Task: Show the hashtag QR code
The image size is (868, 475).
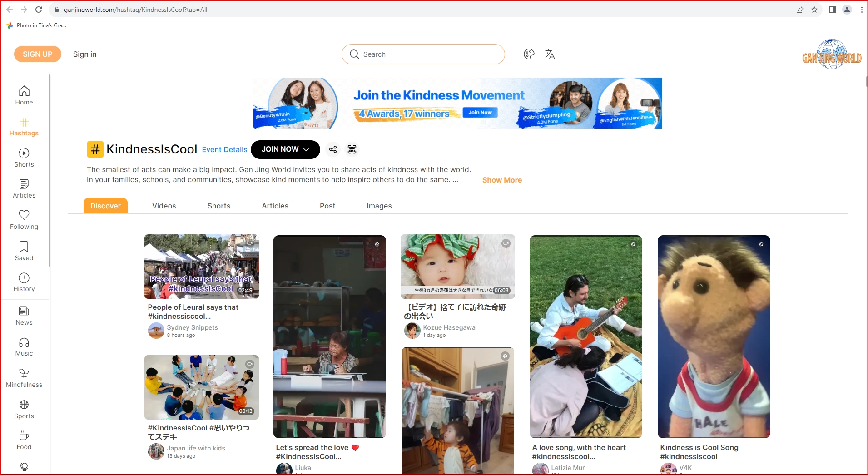Action: pyautogui.click(x=352, y=149)
